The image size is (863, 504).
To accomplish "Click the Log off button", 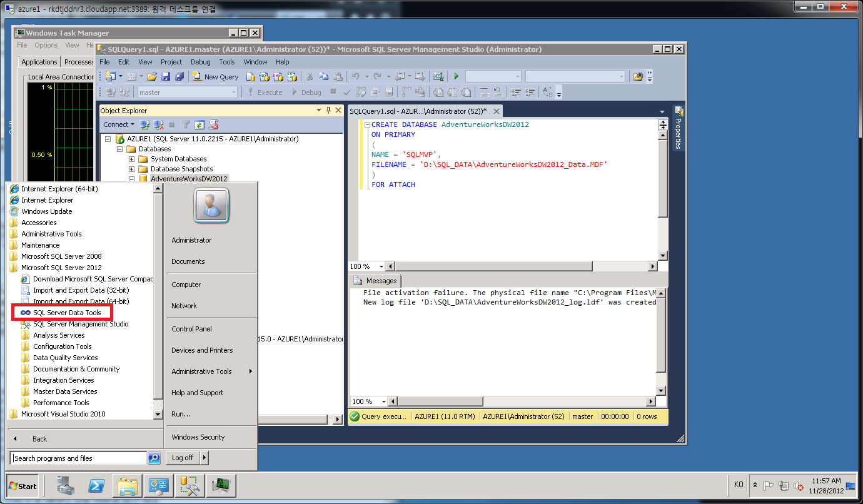I will 183,458.
